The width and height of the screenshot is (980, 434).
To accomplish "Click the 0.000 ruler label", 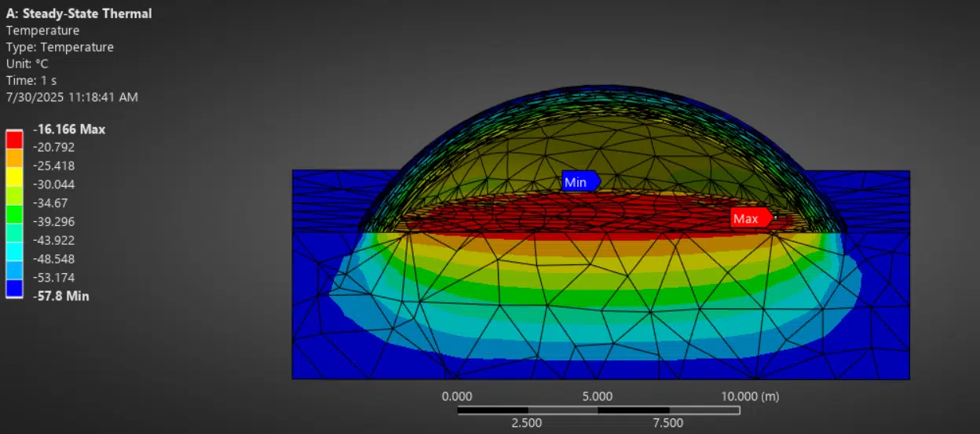I will pyautogui.click(x=457, y=396).
